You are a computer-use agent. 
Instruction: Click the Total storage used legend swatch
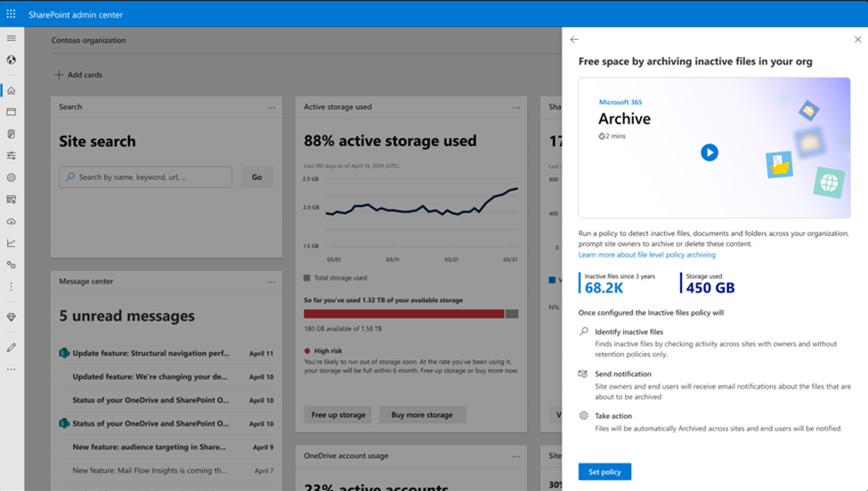point(306,278)
